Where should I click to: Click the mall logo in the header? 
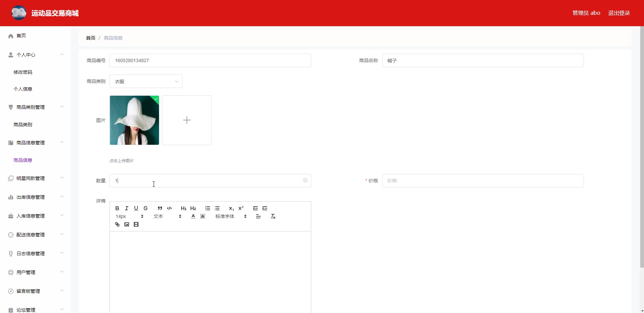click(19, 13)
